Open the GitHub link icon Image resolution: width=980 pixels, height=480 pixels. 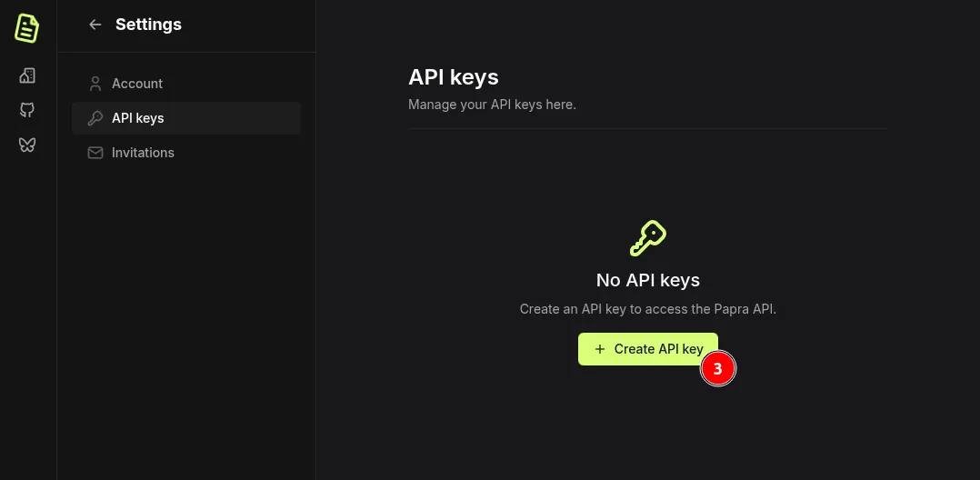pos(27,110)
